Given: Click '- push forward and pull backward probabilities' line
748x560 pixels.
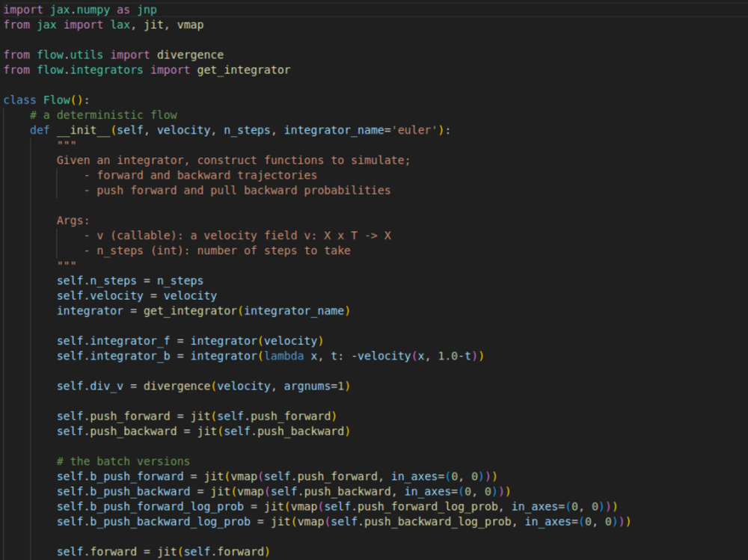Looking at the screenshot, I should pos(237,191).
